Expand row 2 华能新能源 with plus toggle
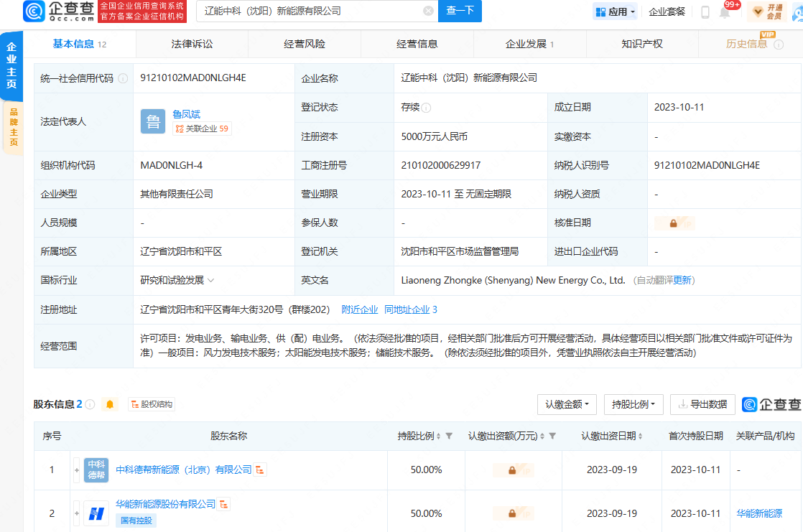 pos(76,513)
